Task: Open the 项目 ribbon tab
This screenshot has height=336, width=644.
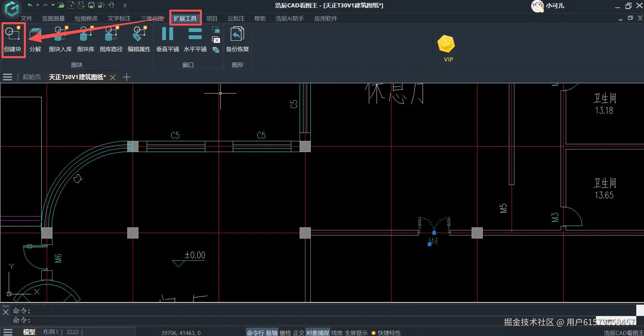Action: (212, 18)
